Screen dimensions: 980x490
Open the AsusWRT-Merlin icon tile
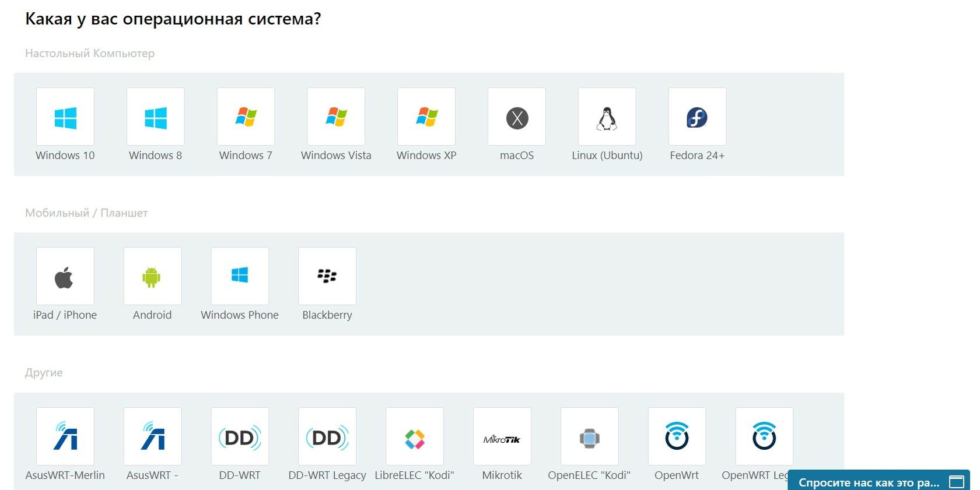point(65,436)
